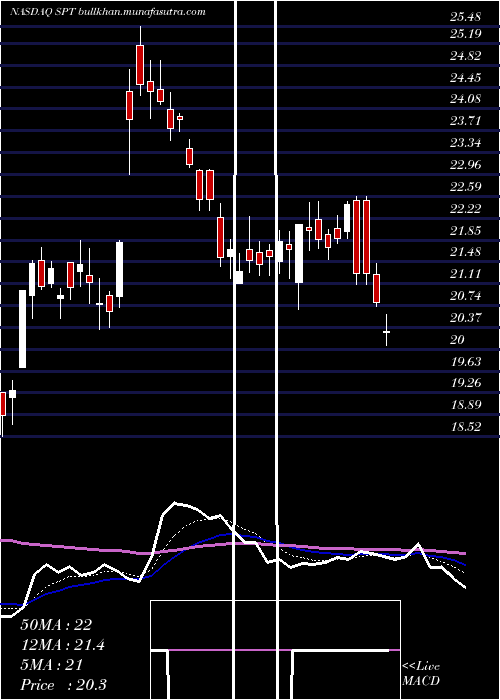Click the 12MA : 21.4 legend value
Image resolution: width=500 pixels, height=700 pixels.
pyautogui.click(x=63, y=645)
